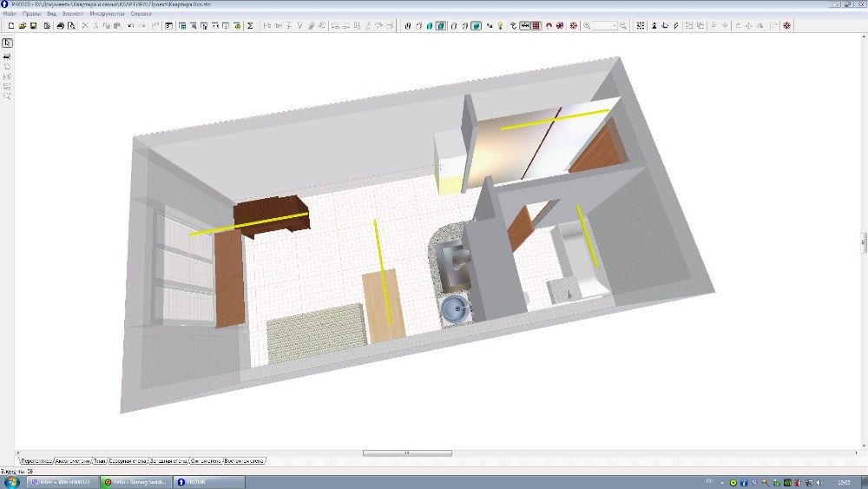Click the zoom-in magnifier icon
The width and height of the screenshot is (868, 489).
pos(587,25)
